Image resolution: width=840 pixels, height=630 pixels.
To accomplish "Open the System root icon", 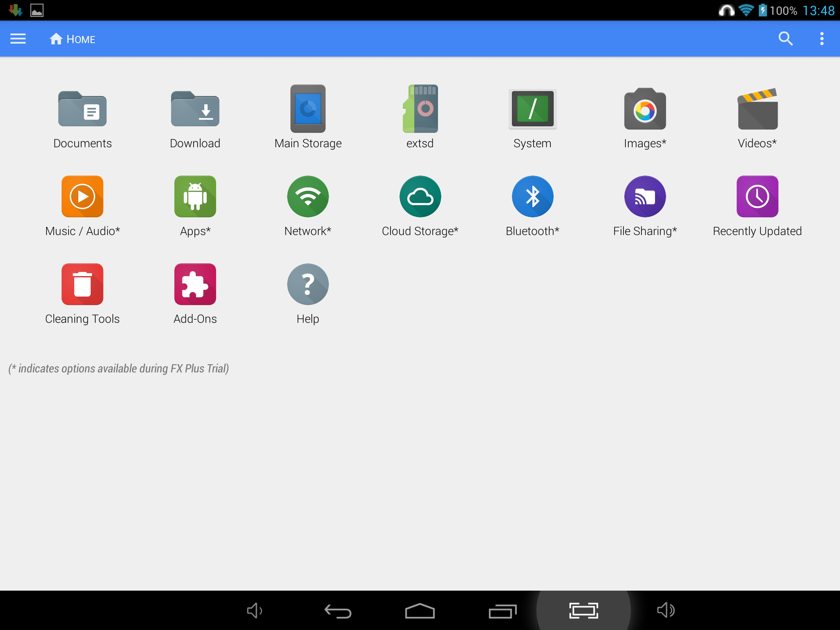I will pyautogui.click(x=532, y=109).
